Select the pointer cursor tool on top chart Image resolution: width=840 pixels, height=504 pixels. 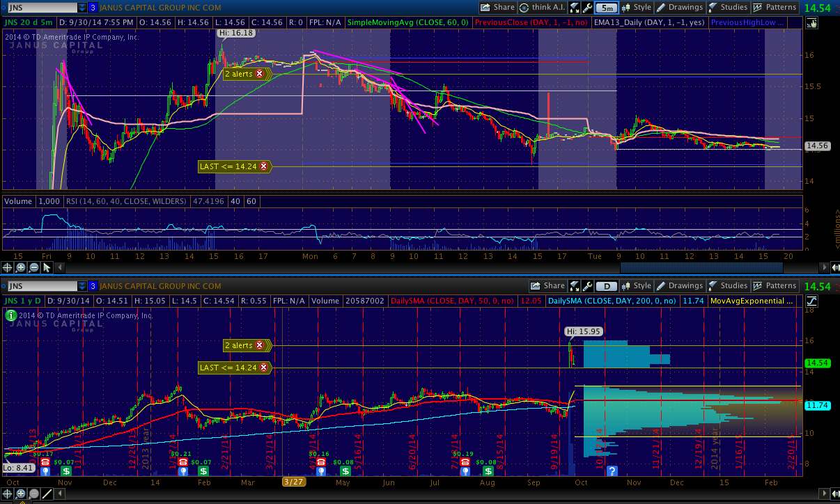[47, 267]
